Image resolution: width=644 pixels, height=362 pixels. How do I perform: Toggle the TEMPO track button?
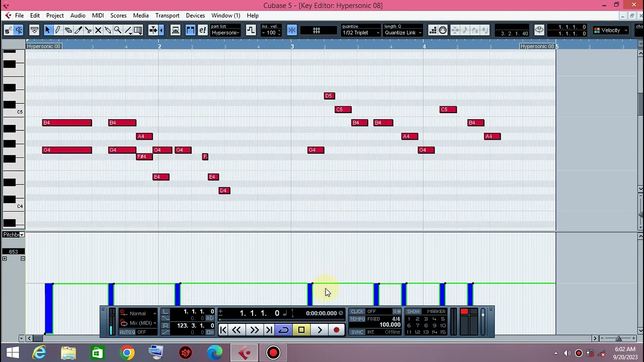point(357,319)
